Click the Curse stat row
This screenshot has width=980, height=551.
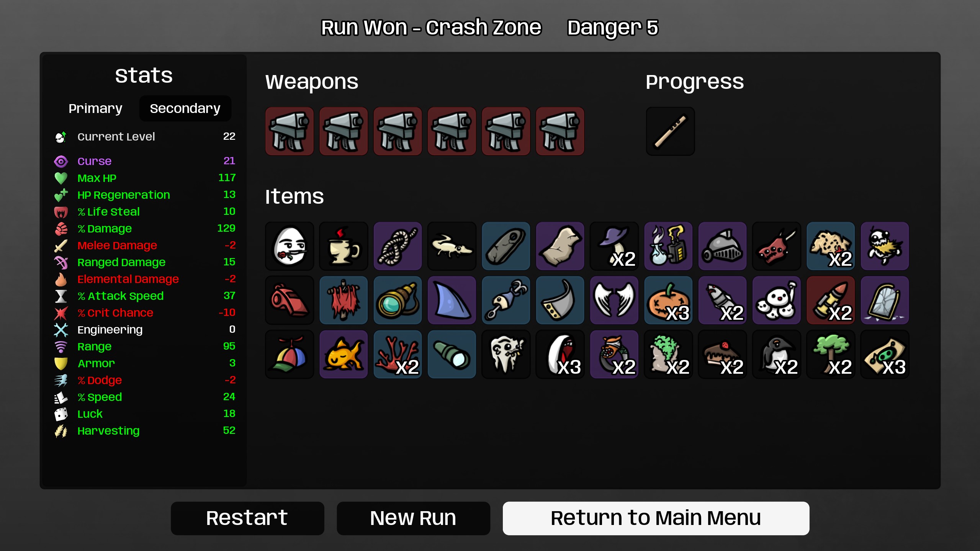(x=145, y=161)
